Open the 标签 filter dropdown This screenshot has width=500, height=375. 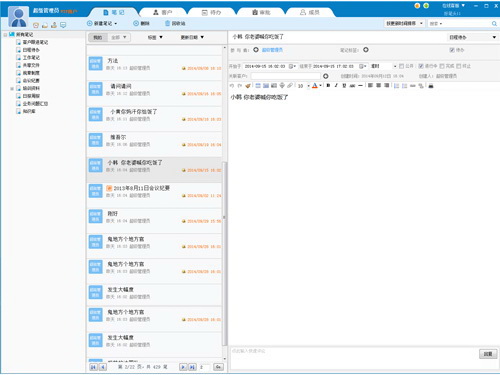tap(155, 37)
